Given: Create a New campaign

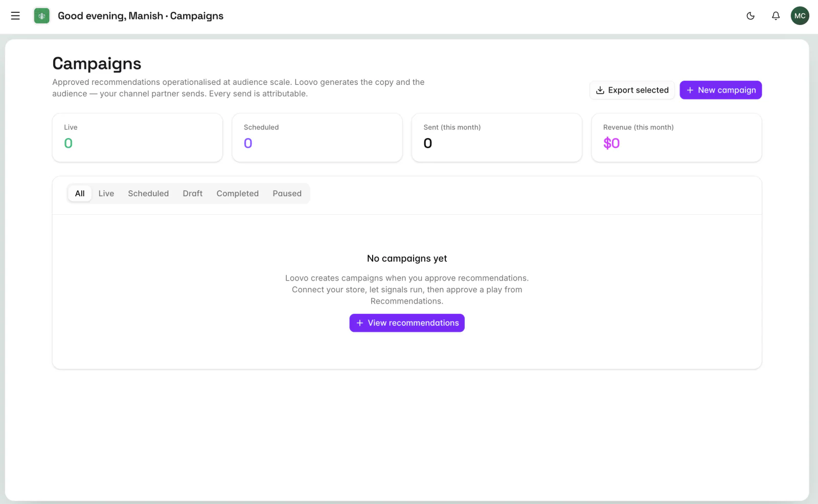Looking at the screenshot, I should point(721,90).
